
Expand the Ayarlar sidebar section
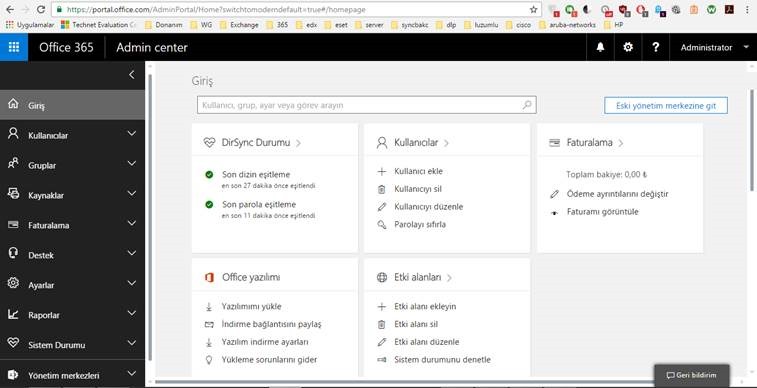[132, 283]
